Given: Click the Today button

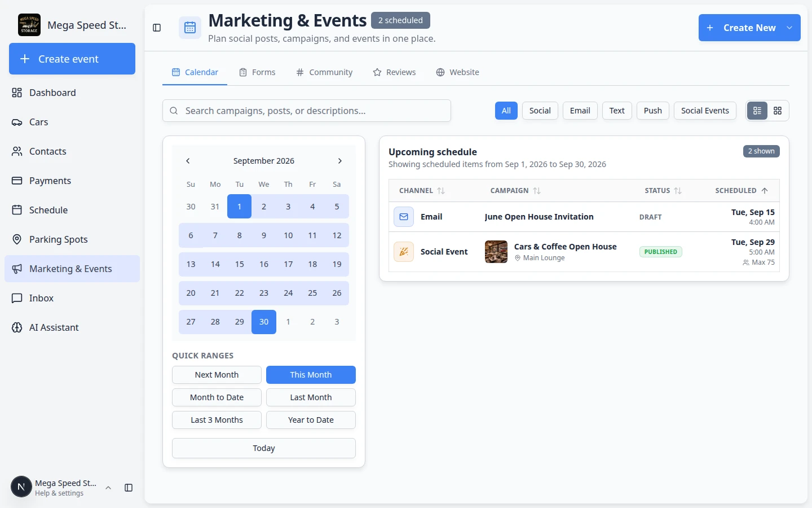Looking at the screenshot, I should pyautogui.click(x=264, y=448).
